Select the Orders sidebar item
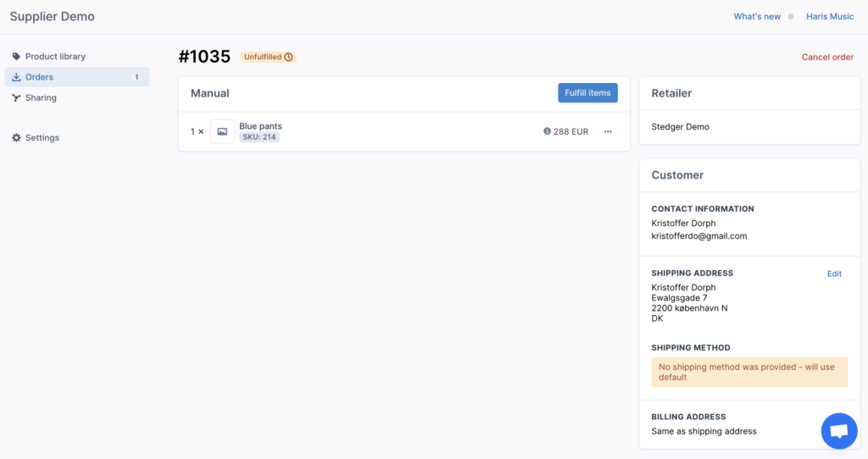The image size is (868, 459). 77,77
